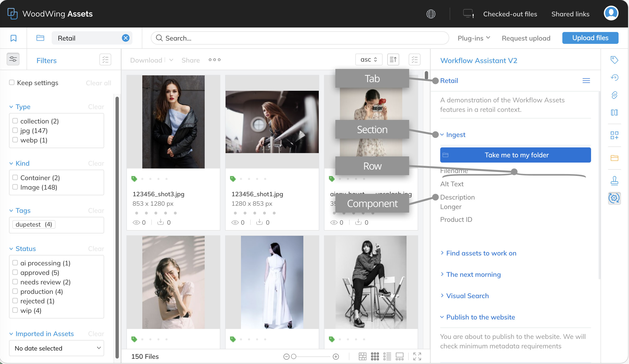Switch to list view

click(387, 356)
